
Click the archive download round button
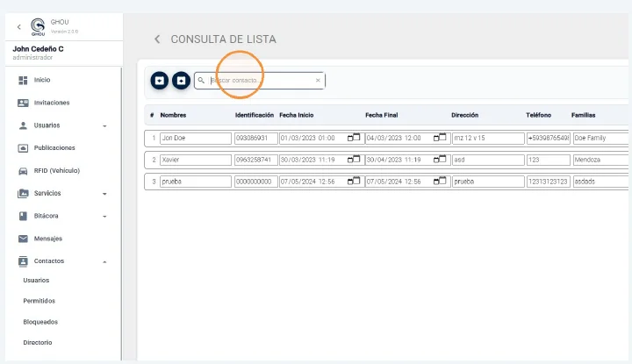pos(160,81)
